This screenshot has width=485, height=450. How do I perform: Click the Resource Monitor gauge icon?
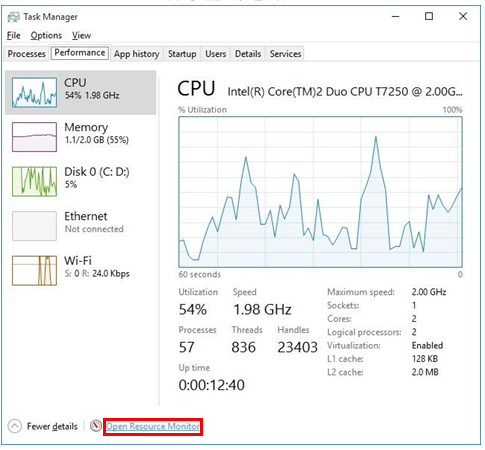pyautogui.click(x=96, y=426)
